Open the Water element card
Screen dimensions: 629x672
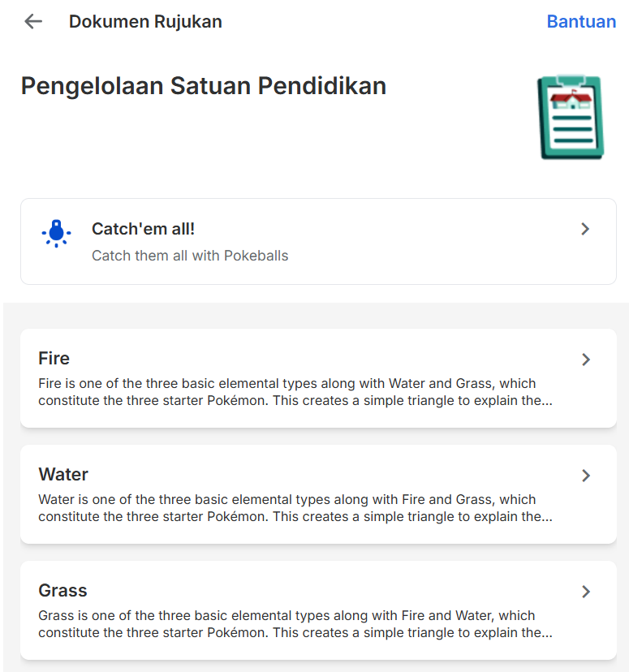[x=318, y=493]
